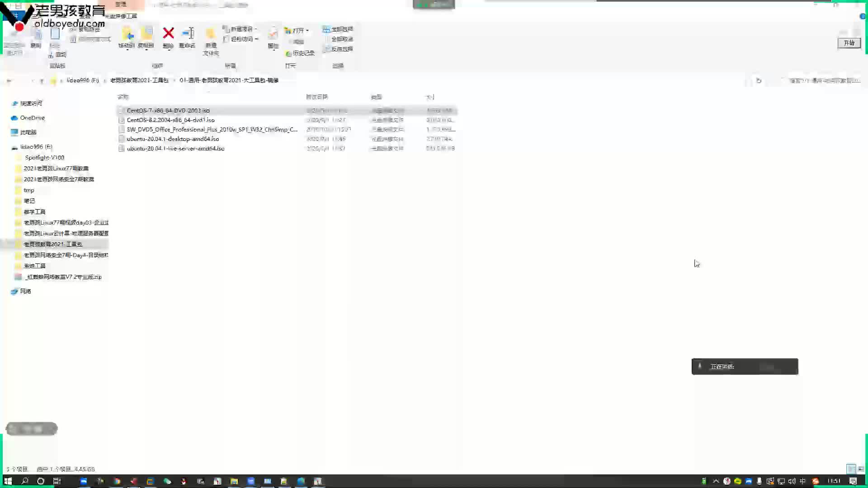The height and width of the screenshot is (488, 868).
Task: Open Cortana circle icon on taskbar
Action: point(41,481)
